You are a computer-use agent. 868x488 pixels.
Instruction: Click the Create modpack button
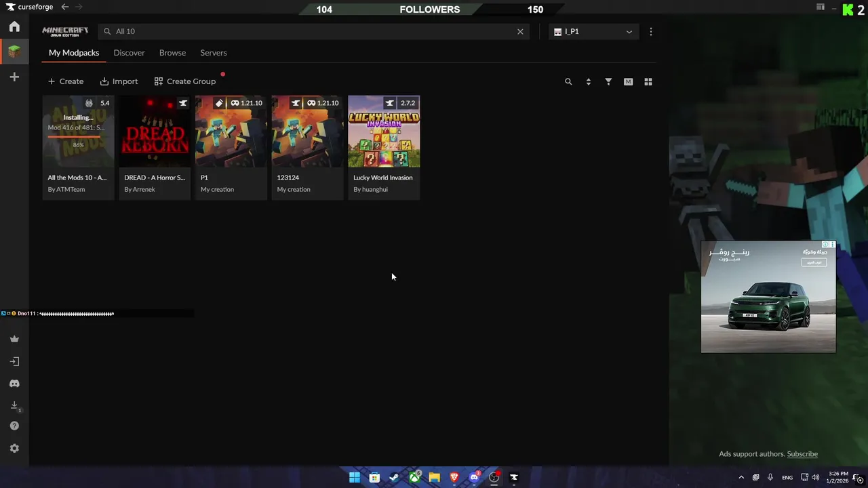tap(66, 81)
